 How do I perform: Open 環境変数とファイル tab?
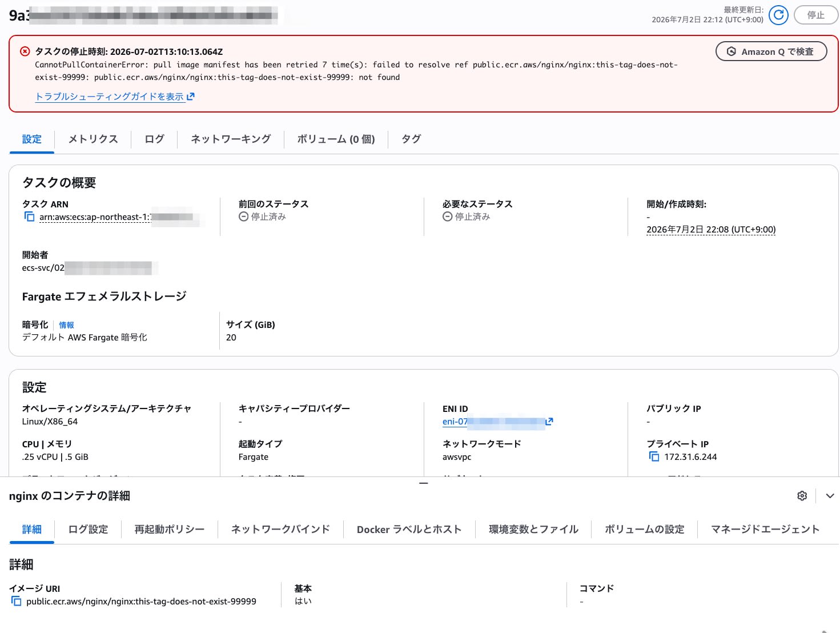point(533,529)
